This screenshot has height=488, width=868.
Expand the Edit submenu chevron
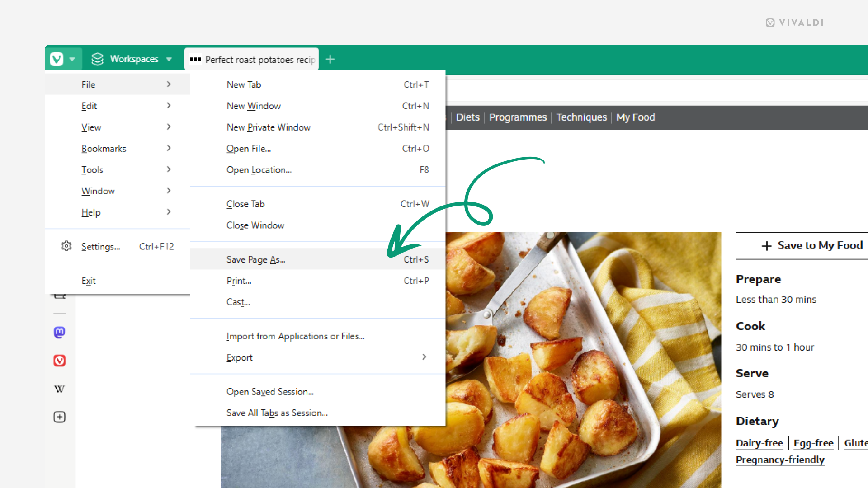(x=169, y=105)
